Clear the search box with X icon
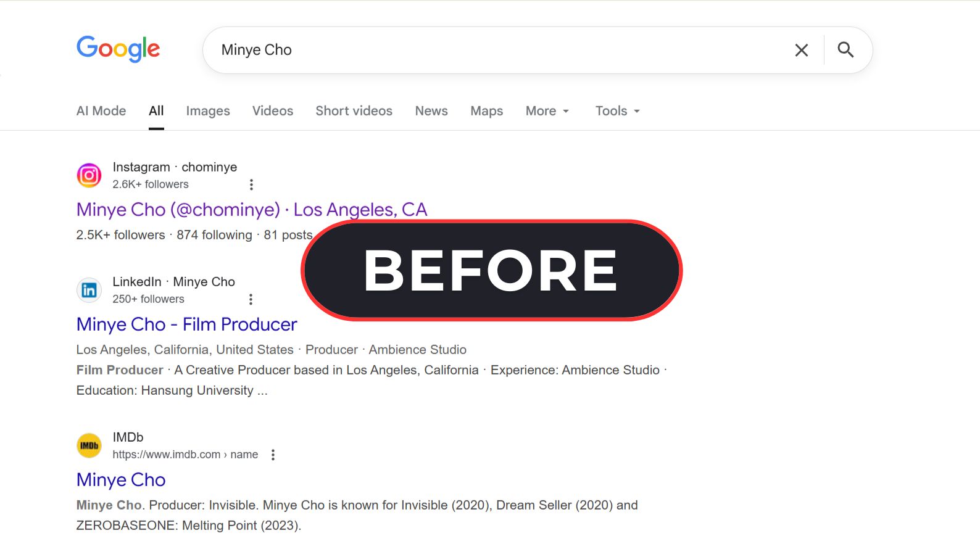The image size is (980, 541). [801, 50]
